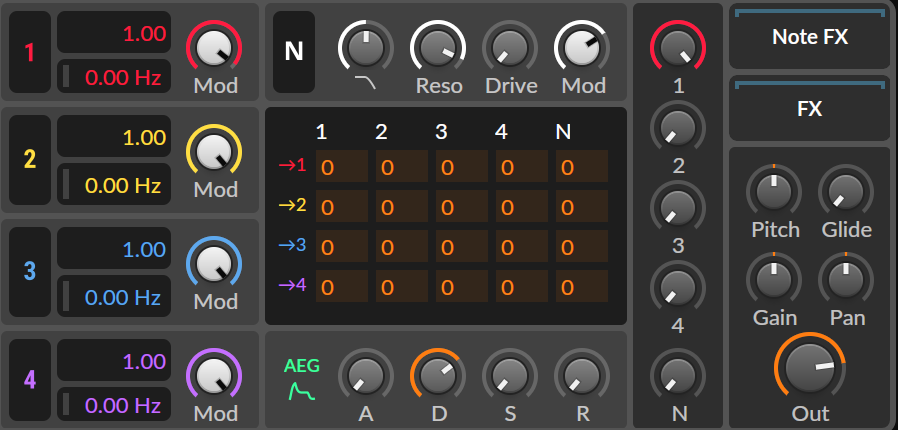Click the Reso knob
Screen dimensions: 898x430
point(438,47)
